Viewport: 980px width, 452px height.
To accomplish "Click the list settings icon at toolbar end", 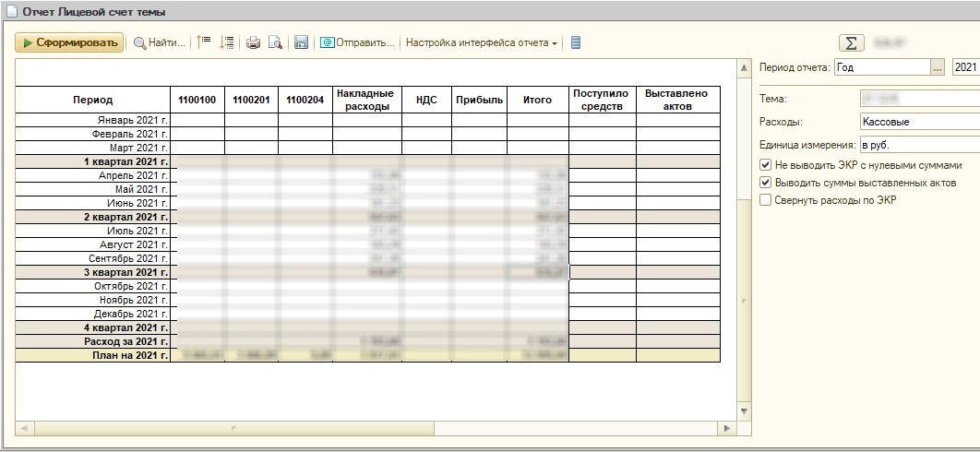I will click(x=576, y=42).
